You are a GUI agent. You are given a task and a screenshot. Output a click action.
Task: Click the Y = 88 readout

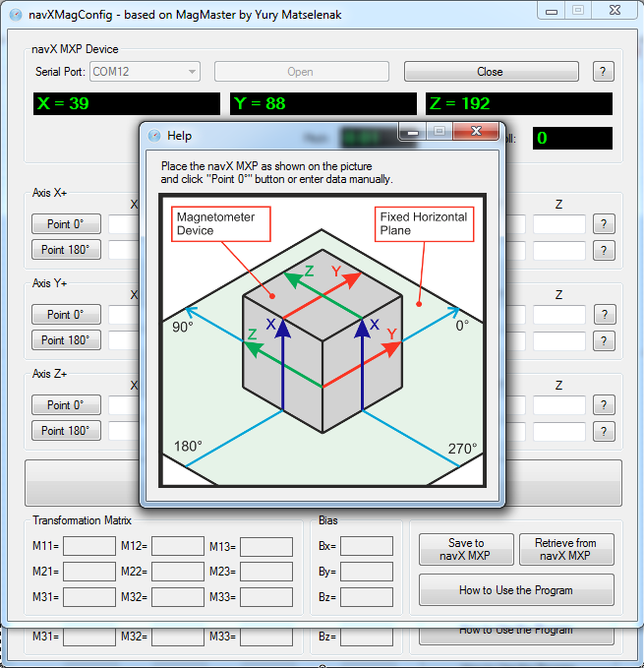(x=323, y=103)
